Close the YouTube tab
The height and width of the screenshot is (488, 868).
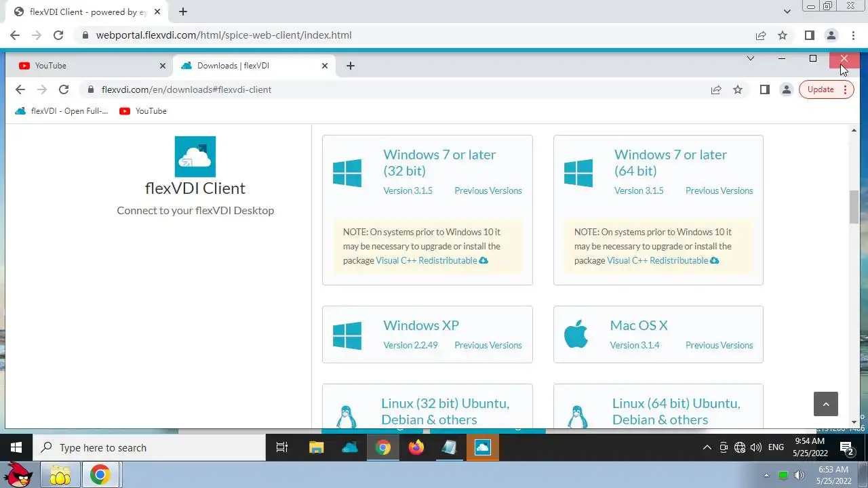click(x=162, y=66)
